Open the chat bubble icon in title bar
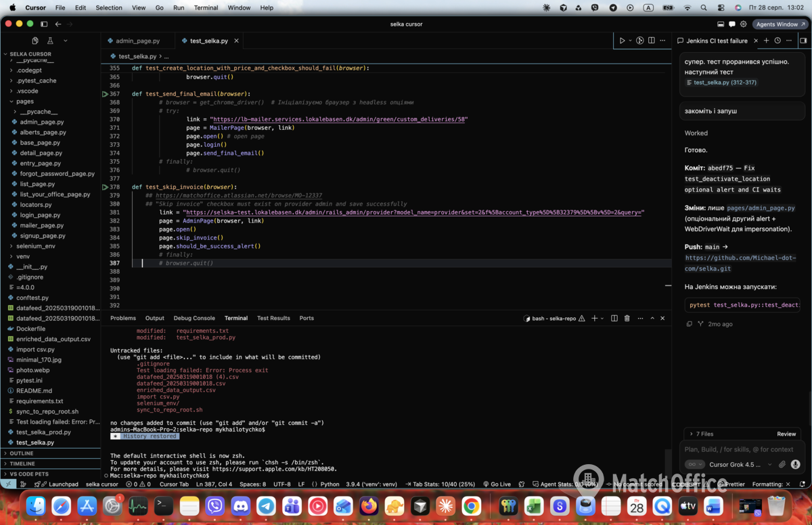812x525 pixels. 731,24
